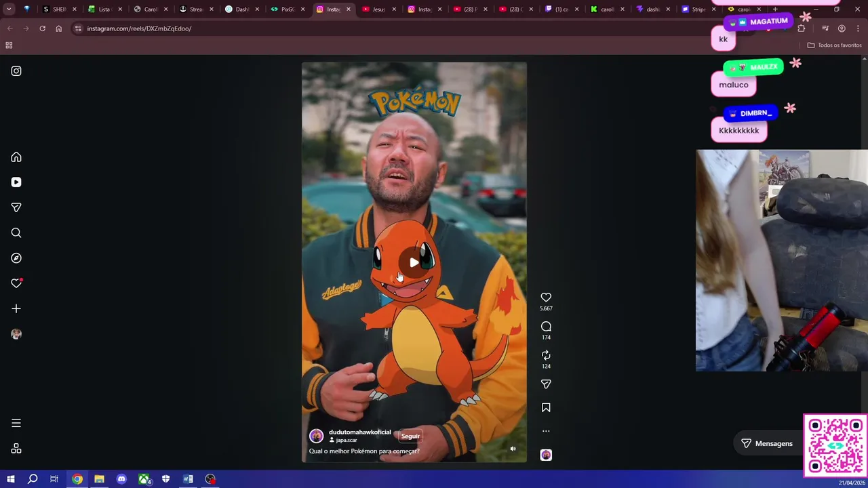
Task: Open Microsoft Word from the taskbar
Action: click(188, 479)
